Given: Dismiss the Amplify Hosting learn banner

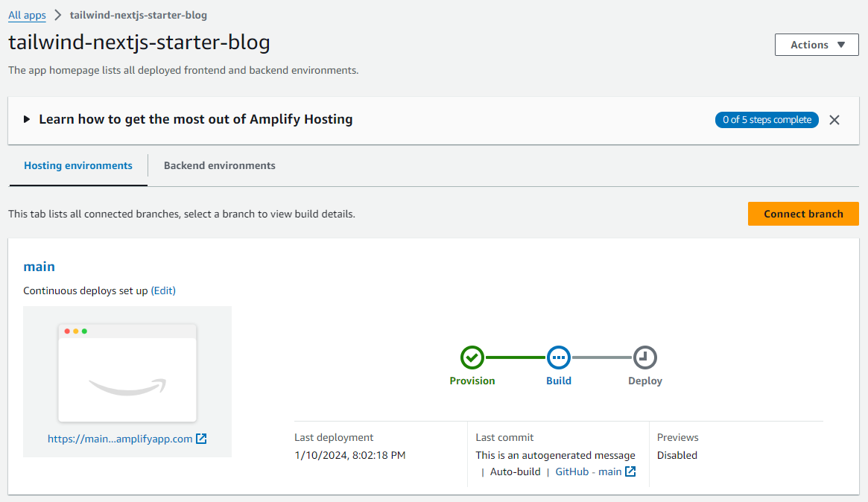Looking at the screenshot, I should 834,120.
